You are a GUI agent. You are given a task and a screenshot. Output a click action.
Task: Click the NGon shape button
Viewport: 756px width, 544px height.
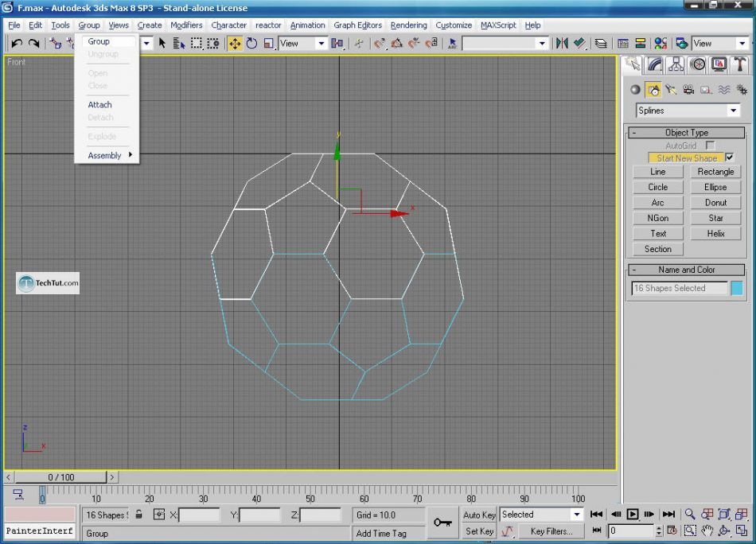coord(657,218)
